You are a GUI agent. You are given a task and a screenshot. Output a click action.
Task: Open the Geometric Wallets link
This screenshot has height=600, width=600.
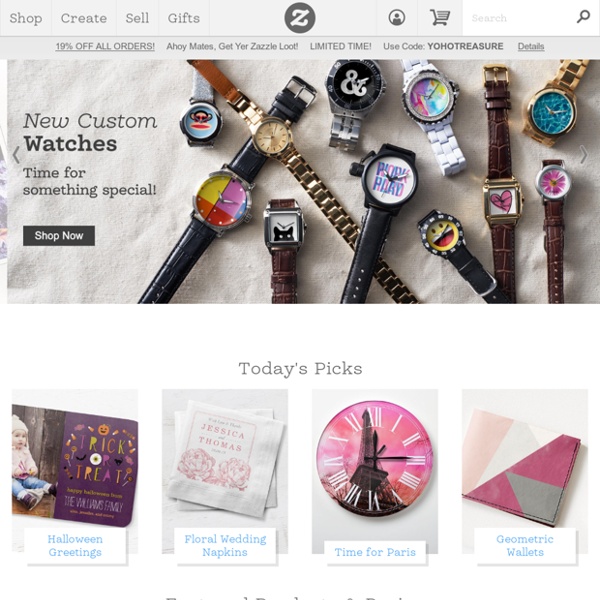[x=525, y=546]
